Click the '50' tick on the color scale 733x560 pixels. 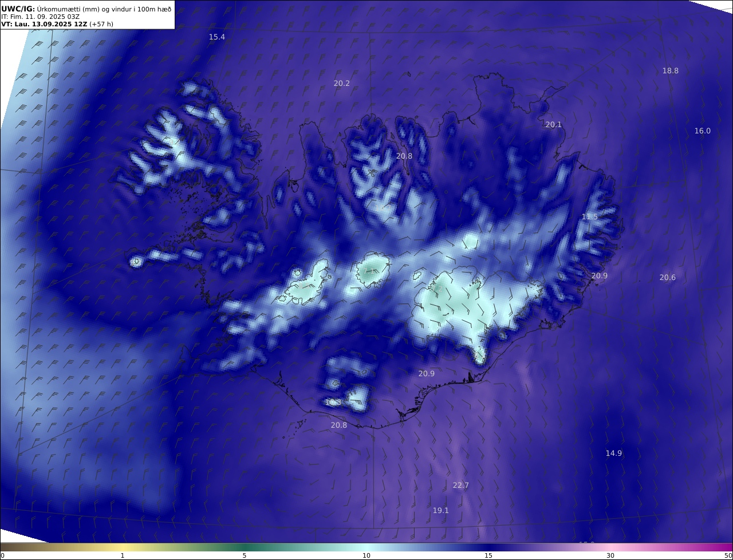728,555
